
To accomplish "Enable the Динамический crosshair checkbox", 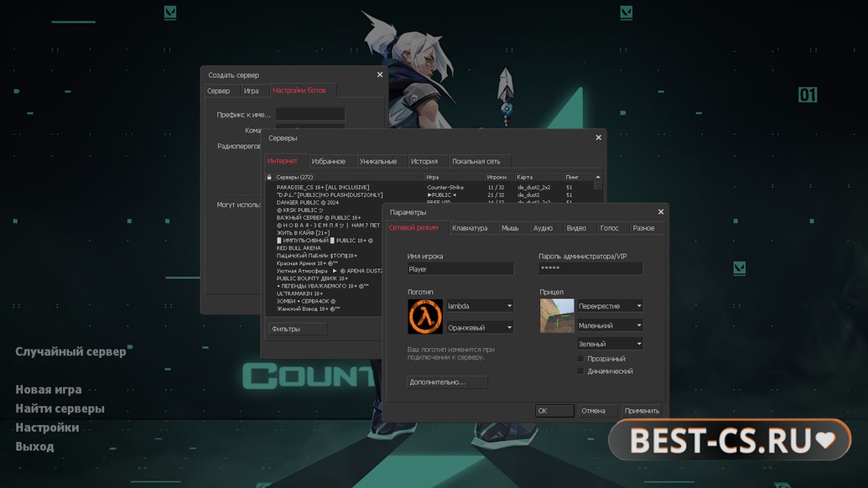I will 580,371.
